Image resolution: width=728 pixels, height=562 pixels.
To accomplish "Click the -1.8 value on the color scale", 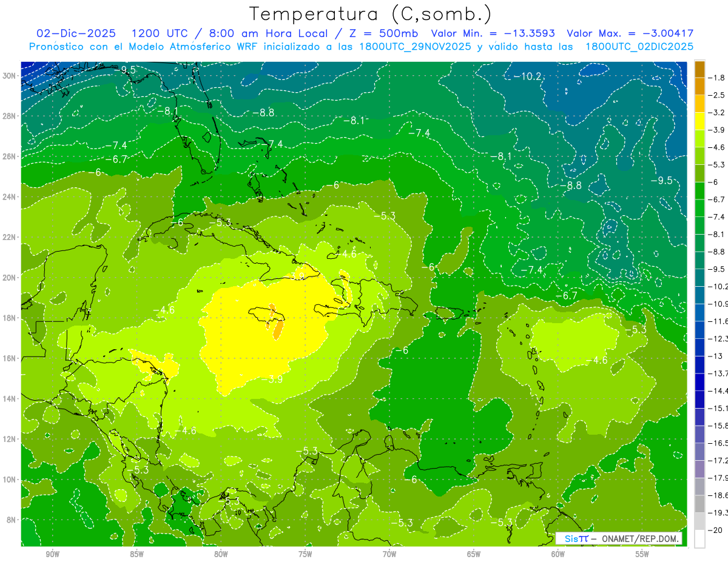I will pyautogui.click(x=718, y=78).
